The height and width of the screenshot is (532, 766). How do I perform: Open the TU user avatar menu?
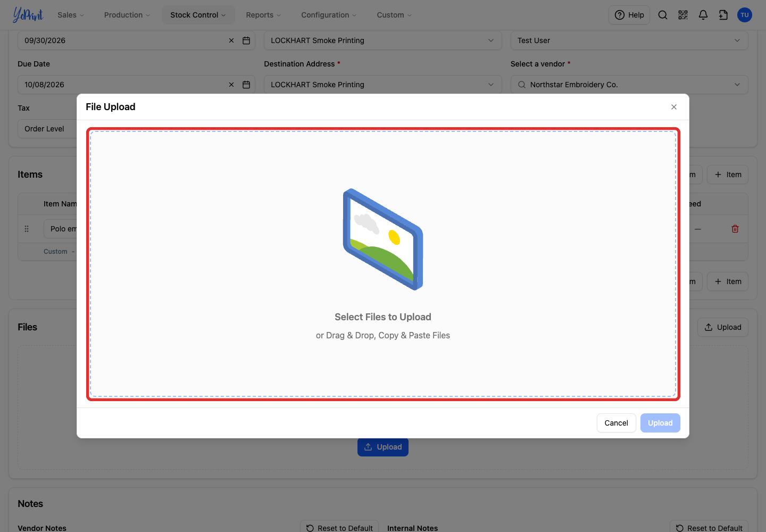pos(745,15)
